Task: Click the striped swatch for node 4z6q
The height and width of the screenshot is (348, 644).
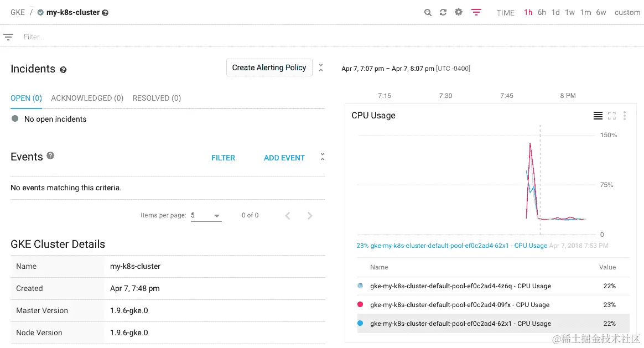Action: [x=360, y=285]
